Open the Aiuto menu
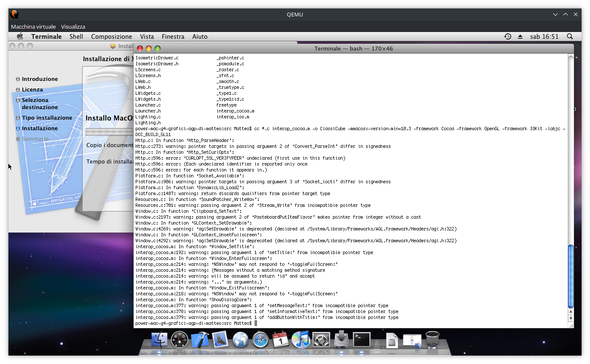The image size is (590, 364). click(200, 37)
